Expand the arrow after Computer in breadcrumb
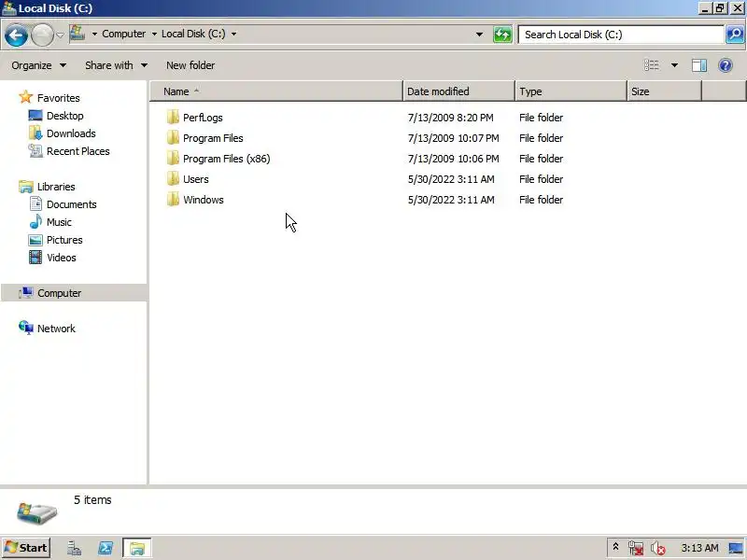The width and height of the screenshot is (747, 560). point(154,35)
